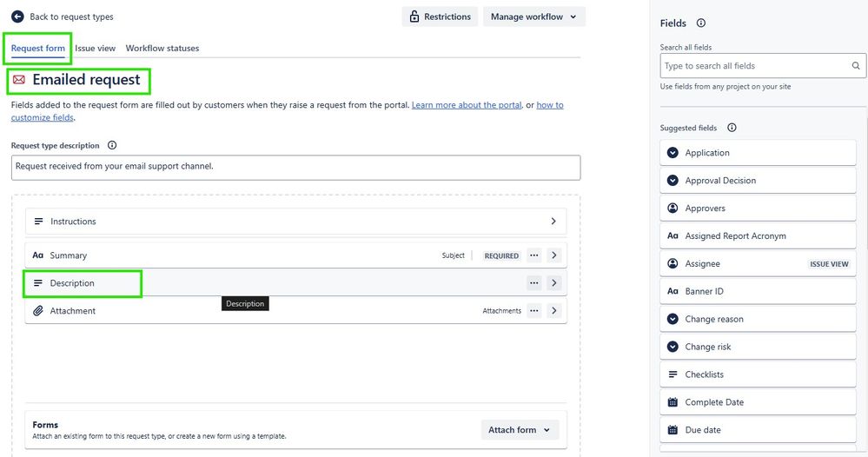The width and height of the screenshot is (868, 457).
Task: Click the Request type description text box
Action: point(295,167)
